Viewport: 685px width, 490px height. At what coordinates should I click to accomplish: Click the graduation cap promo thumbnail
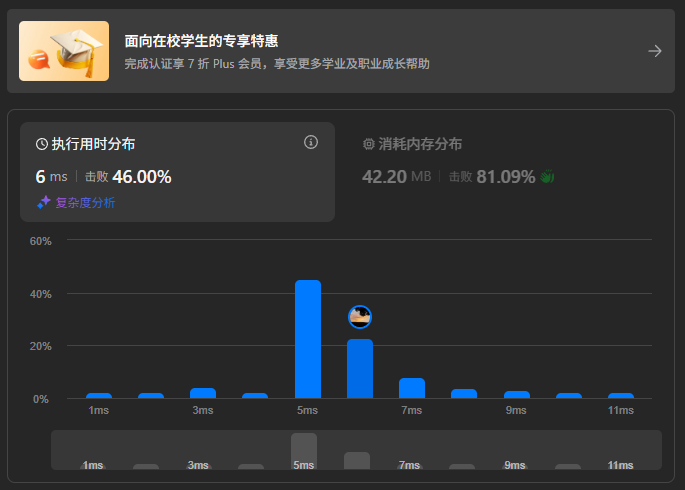click(x=64, y=51)
